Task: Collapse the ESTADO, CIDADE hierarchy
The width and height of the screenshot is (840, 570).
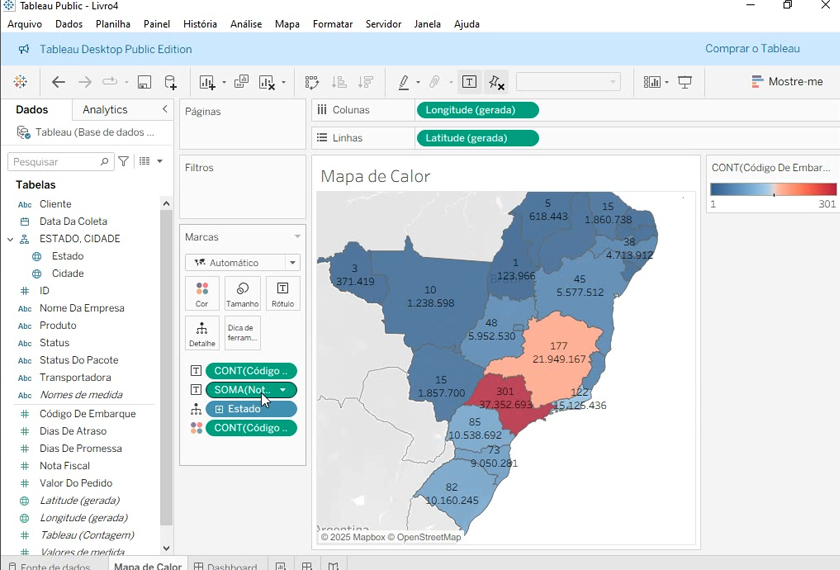Action: [10, 239]
